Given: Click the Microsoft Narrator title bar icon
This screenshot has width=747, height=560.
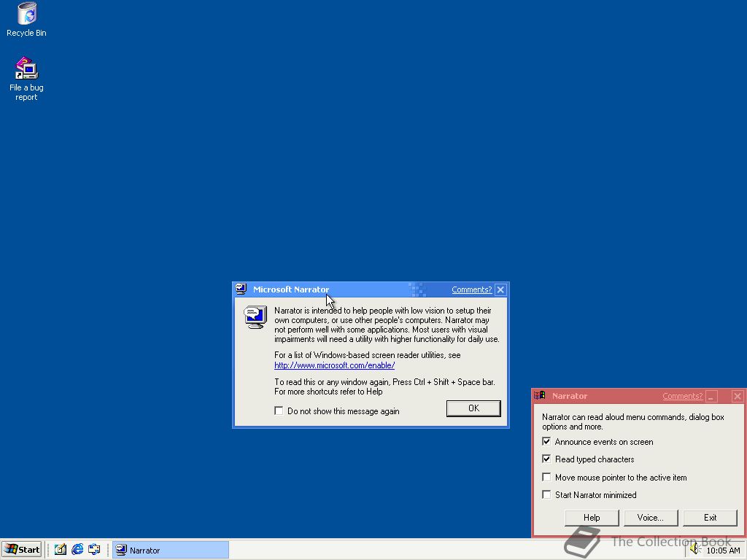Looking at the screenshot, I should point(241,289).
